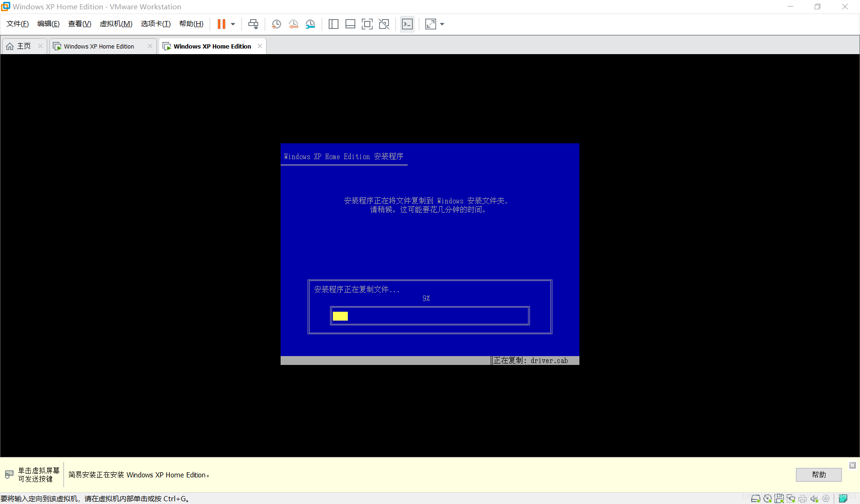Click the sound card status icon
Screen dimensions: 860x504
coord(814,498)
